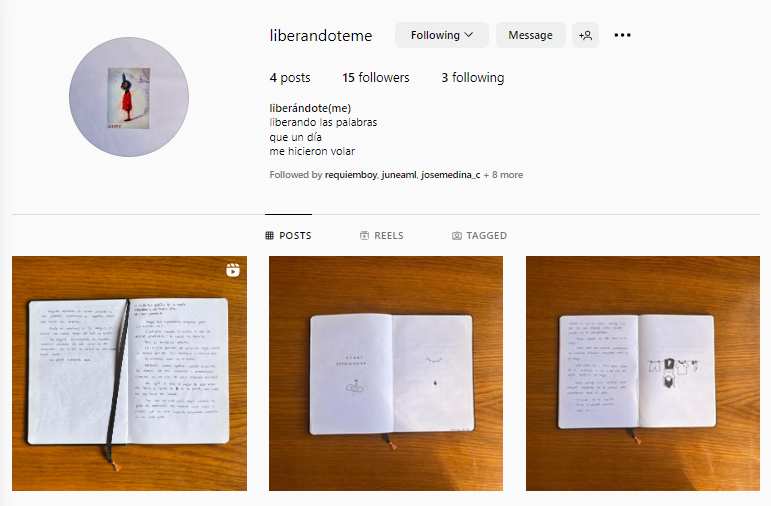771x506 pixels.
Task: Open requiemboy's profile from Followed by
Action: pos(351,175)
